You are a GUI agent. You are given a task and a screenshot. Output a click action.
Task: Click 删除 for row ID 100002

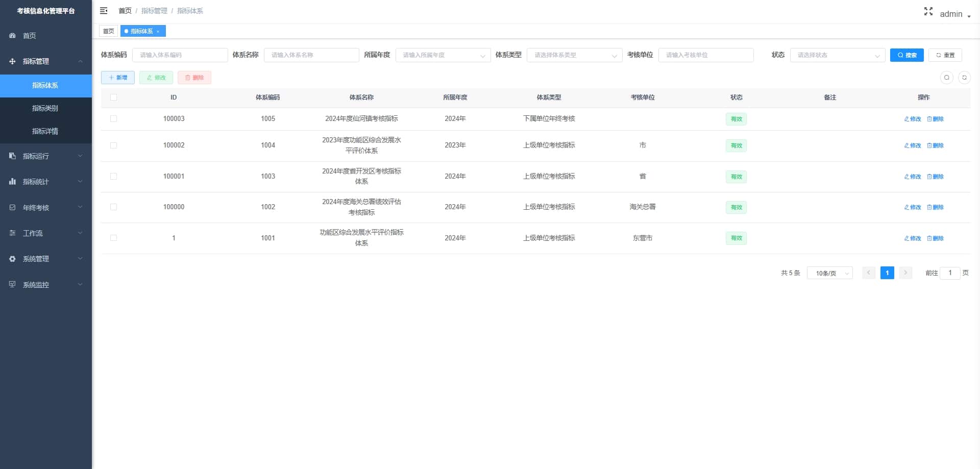coord(935,145)
